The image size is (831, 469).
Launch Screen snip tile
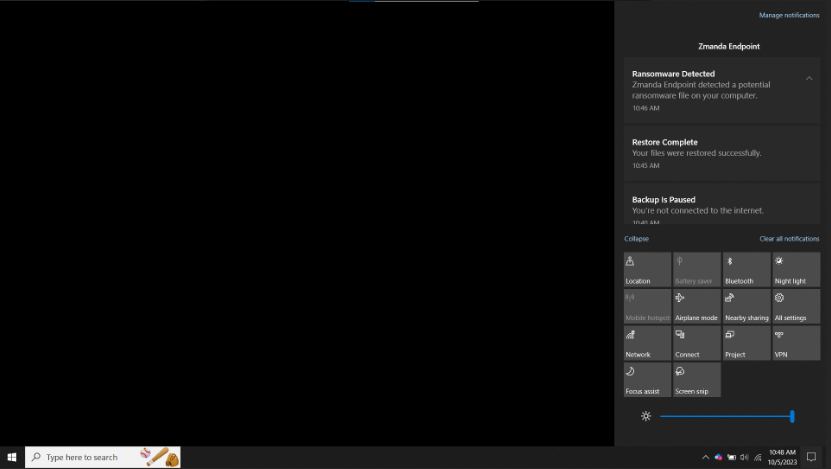tap(697, 379)
